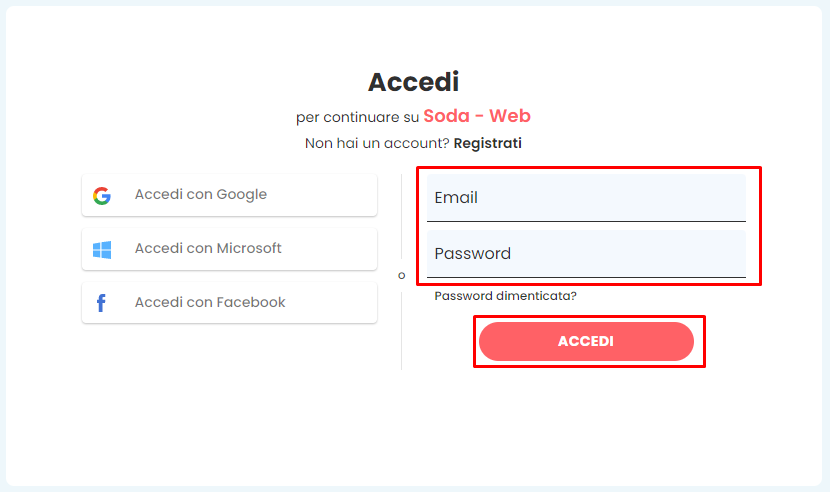Screen dimensions: 830x492
Task: Choose the Accedi con Microsoft option
Action: [x=229, y=249]
